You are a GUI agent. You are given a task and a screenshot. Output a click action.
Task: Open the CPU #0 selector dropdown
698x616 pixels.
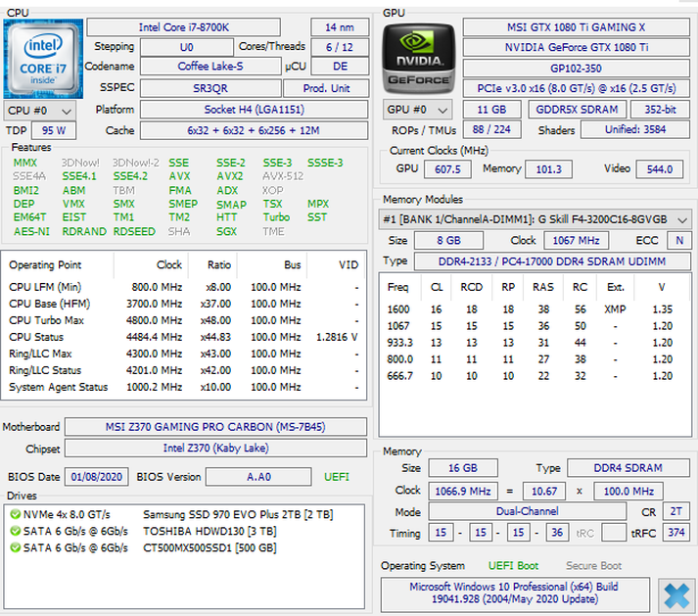point(39,111)
